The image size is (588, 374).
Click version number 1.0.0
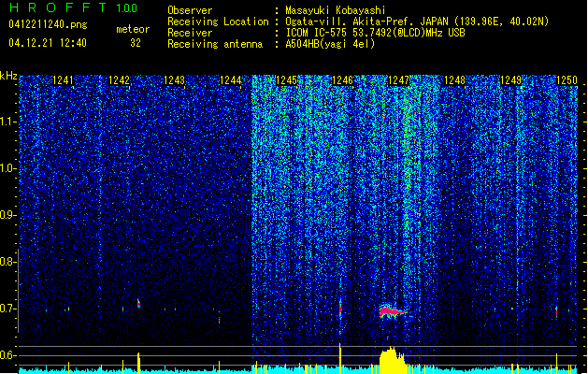(126, 7)
